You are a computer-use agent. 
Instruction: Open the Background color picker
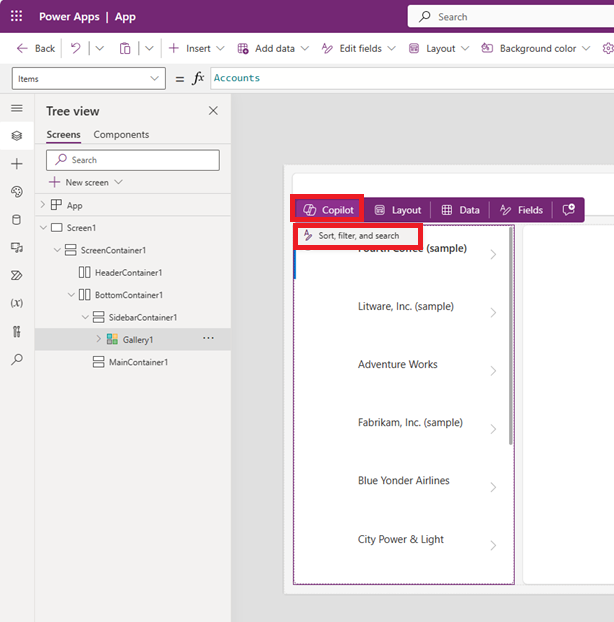(537, 48)
